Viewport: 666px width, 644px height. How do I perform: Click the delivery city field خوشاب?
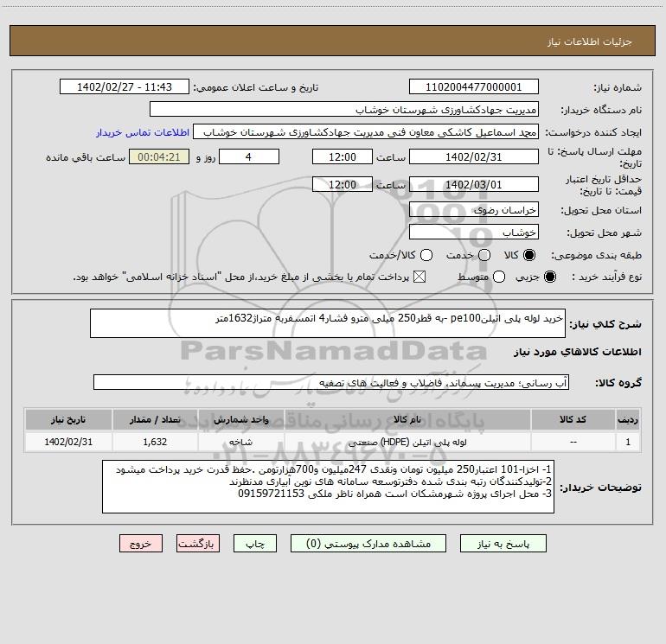coord(474,233)
